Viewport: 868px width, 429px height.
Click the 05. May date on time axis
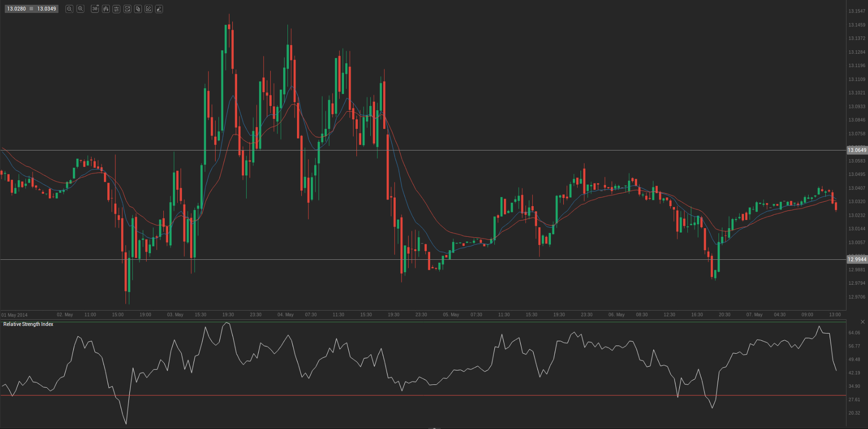[451, 315]
